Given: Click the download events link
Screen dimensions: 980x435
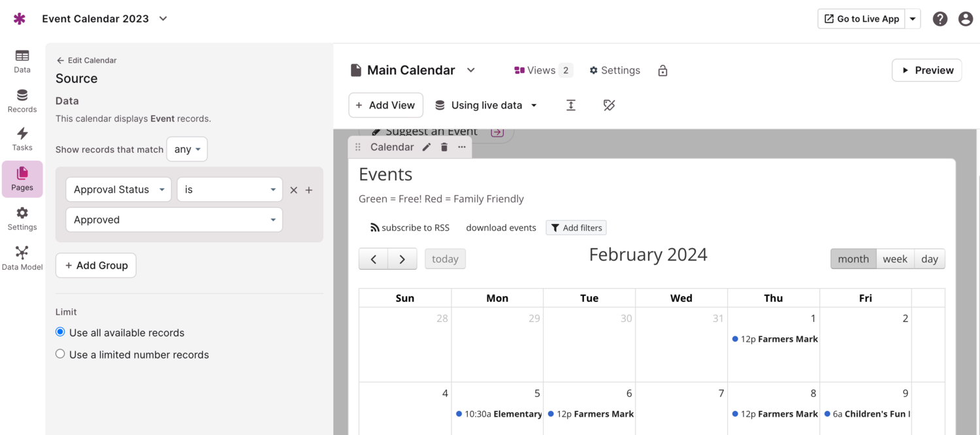Looking at the screenshot, I should coord(500,227).
